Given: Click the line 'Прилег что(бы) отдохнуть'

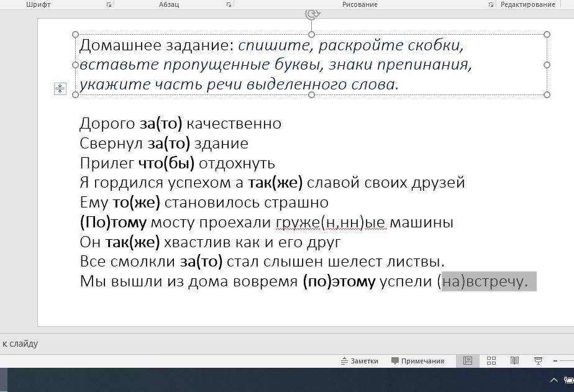Looking at the screenshot, I should pyautogui.click(x=177, y=163).
